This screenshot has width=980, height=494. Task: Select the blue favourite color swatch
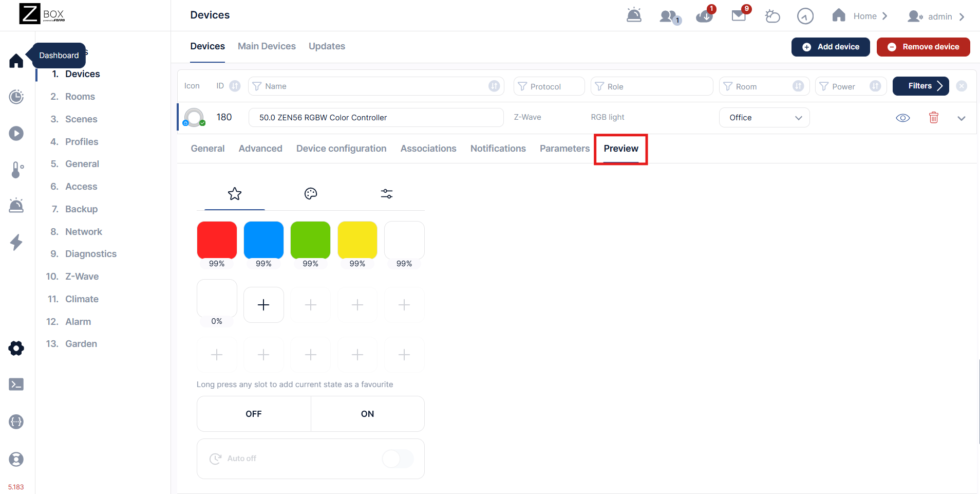(263, 240)
